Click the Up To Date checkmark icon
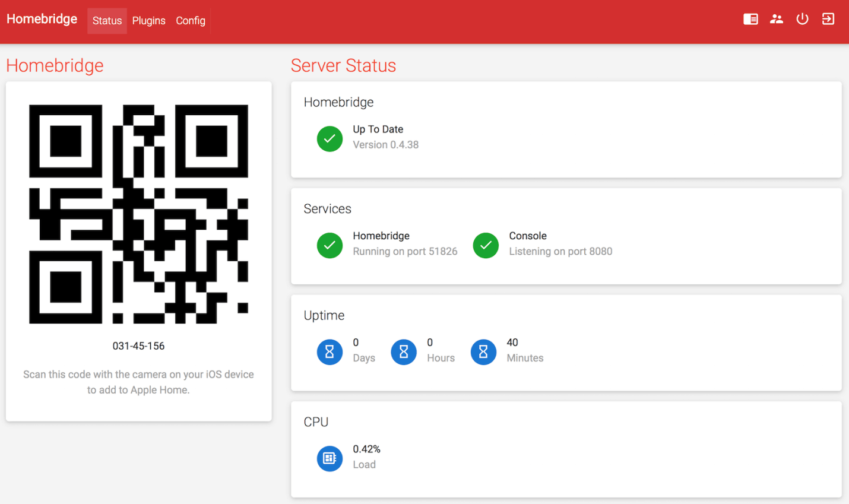This screenshot has height=504, width=849. 330,139
